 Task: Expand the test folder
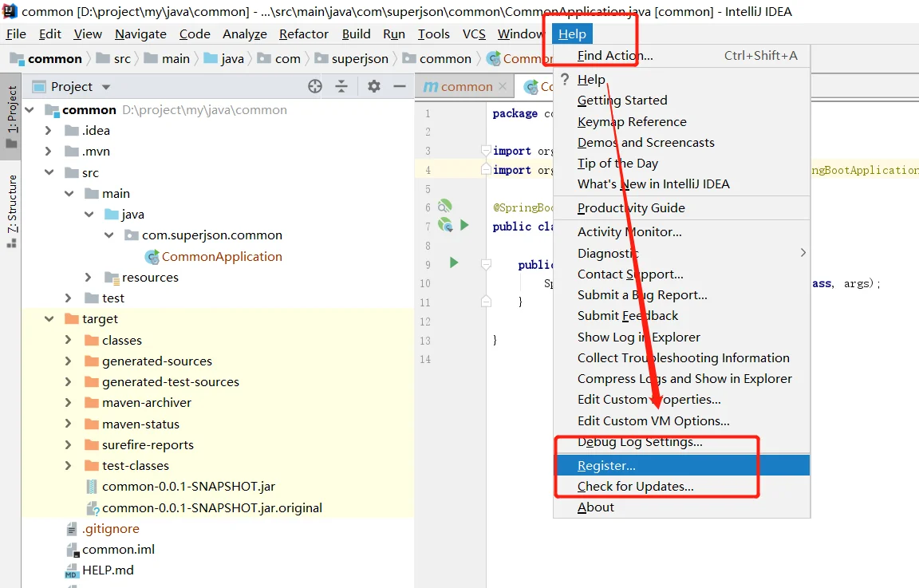[x=68, y=298]
